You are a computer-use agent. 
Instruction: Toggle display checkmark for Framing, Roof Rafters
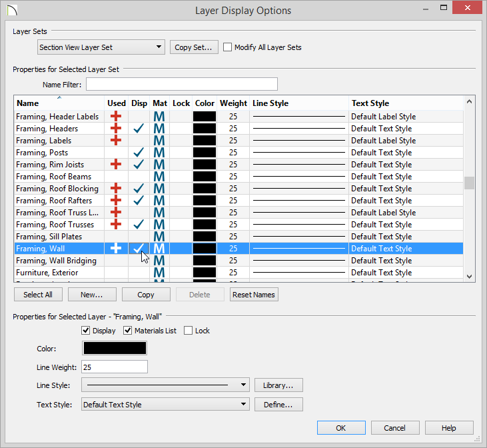coord(139,200)
